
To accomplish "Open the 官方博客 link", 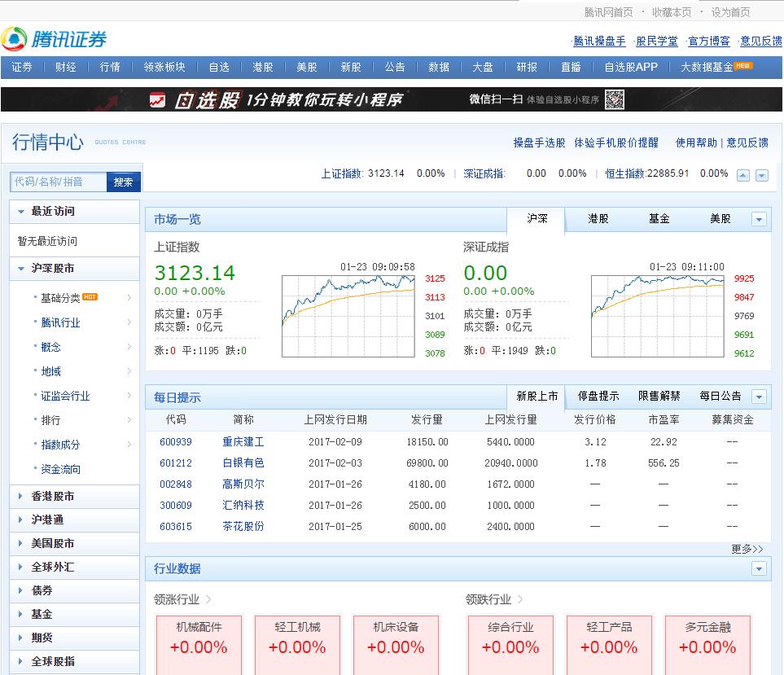I will pos(709,42).
